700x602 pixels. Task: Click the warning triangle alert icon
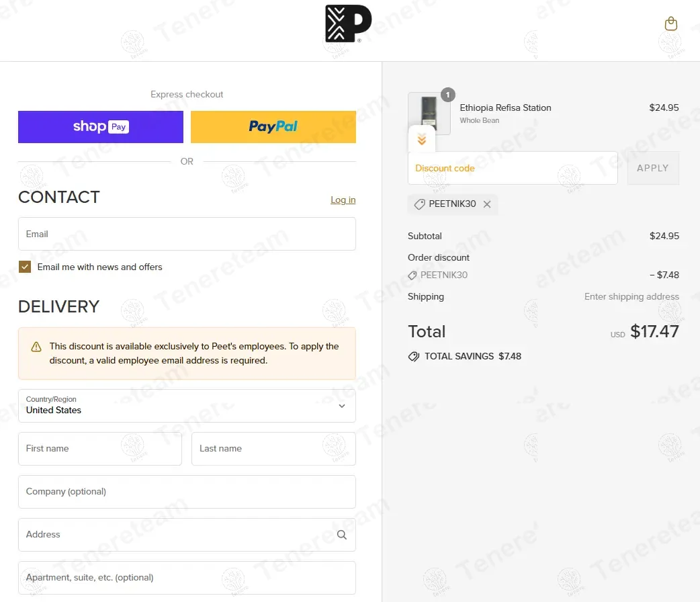point(36,347)
